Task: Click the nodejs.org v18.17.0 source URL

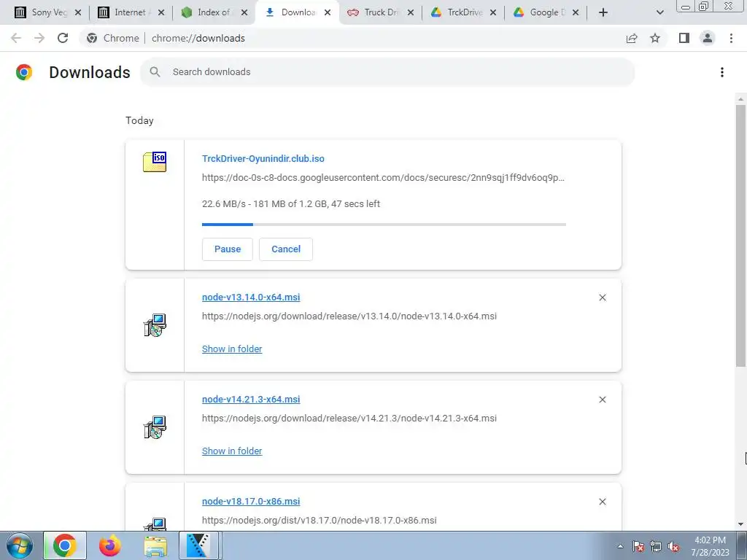Action: (320, 520)
